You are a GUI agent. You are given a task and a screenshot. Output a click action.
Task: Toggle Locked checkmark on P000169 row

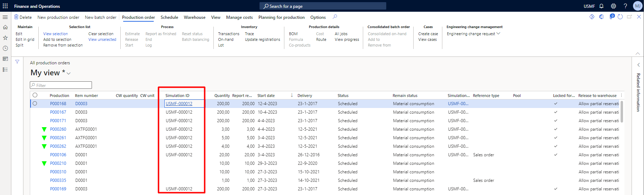pos(556,189)
